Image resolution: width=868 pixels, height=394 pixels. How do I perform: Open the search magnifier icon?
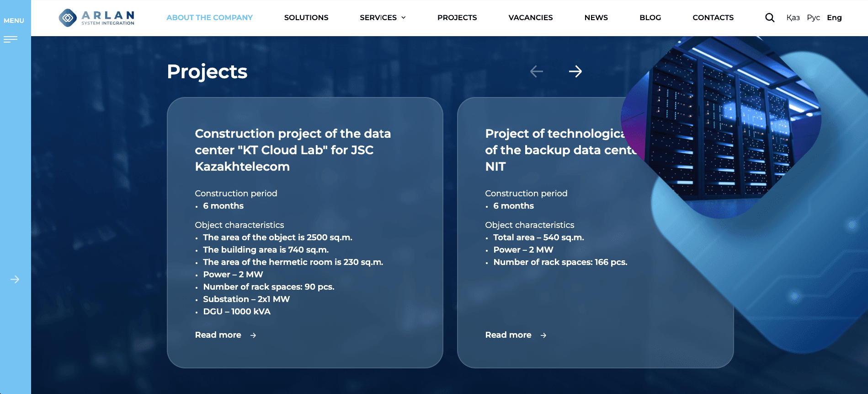tap(770, 17)
